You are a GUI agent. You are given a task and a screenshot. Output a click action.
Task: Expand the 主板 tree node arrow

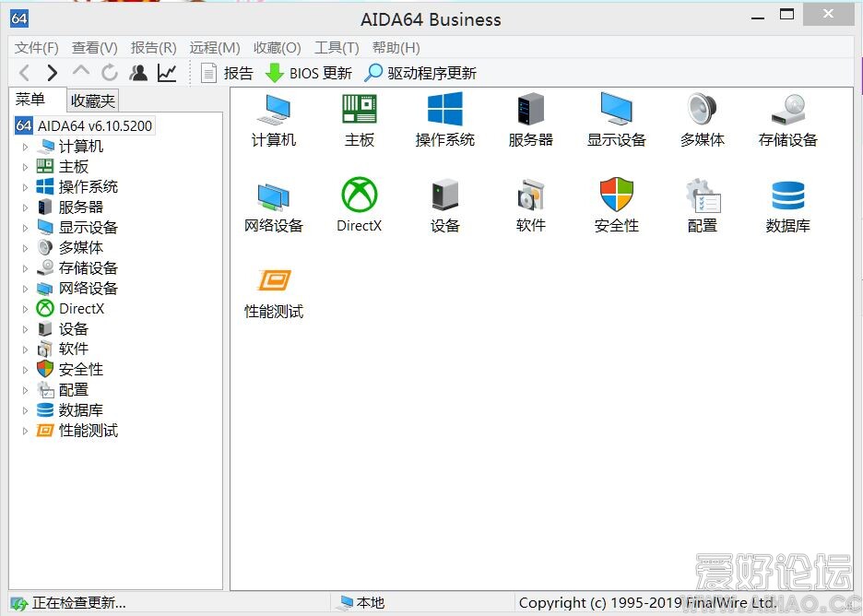pyautogui.click(x=25, y=167)
